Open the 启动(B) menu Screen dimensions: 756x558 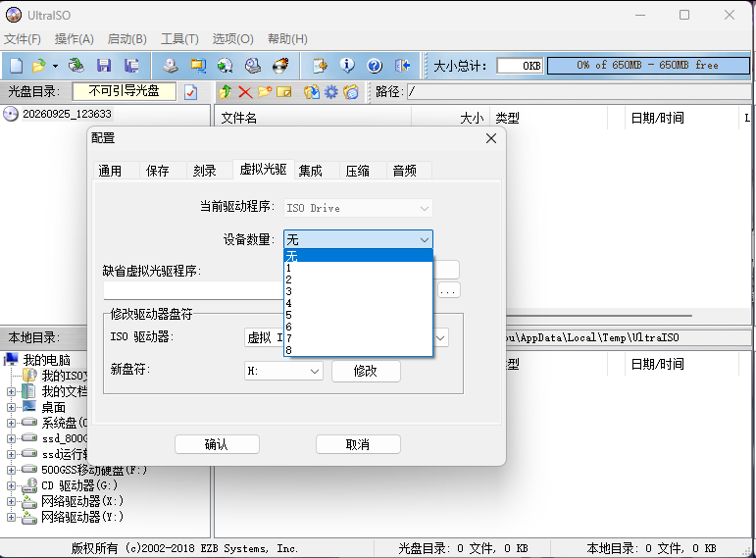pos(126,39)
